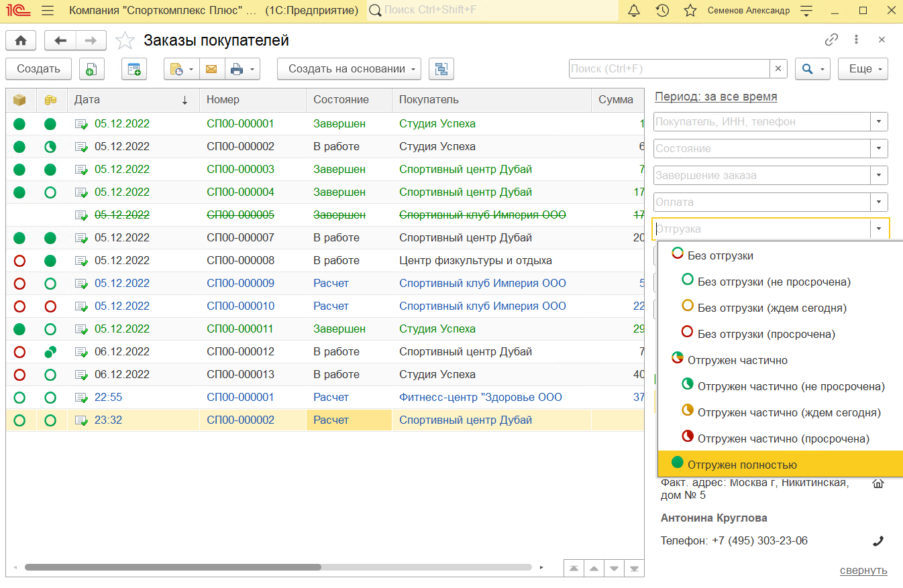Image resolution: width=903 pixels, height=588 pixels.
Task: Open Создать на основании dropdown
Action: point(349,69)
